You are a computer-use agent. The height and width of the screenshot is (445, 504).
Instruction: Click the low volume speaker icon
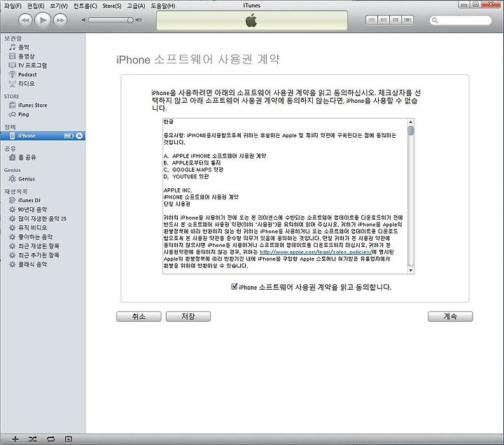[83, 20]
